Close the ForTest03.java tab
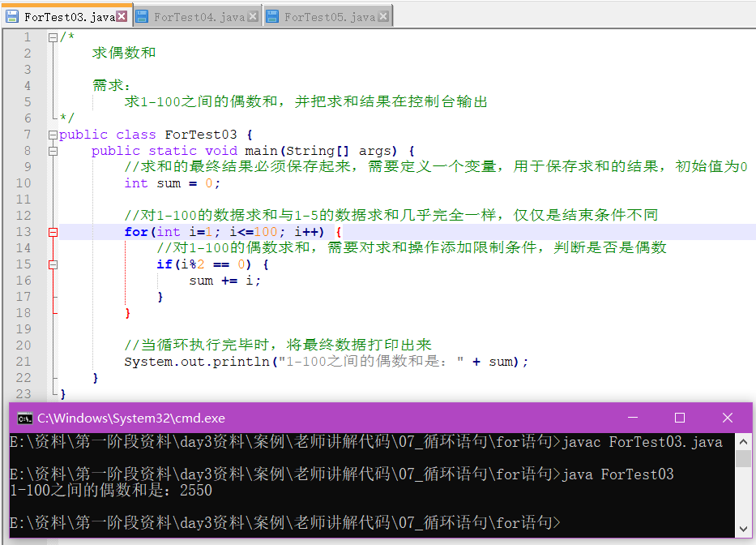This screenshot has width=756, height=545. (122, 16)
